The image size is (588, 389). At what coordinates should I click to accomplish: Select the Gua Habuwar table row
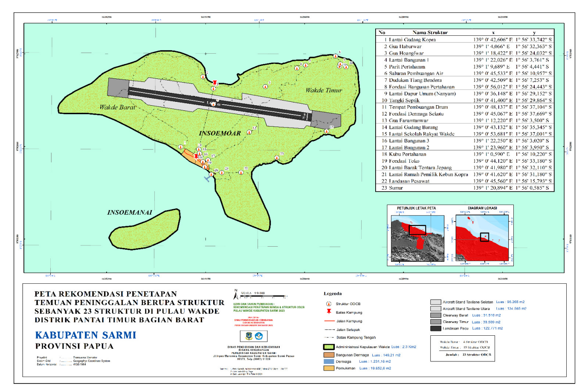(x=465, y=46)
